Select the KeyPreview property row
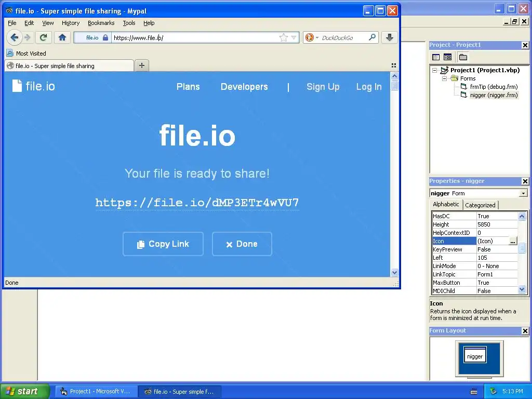This screenshot has height=399, width=532. point(475,249)
